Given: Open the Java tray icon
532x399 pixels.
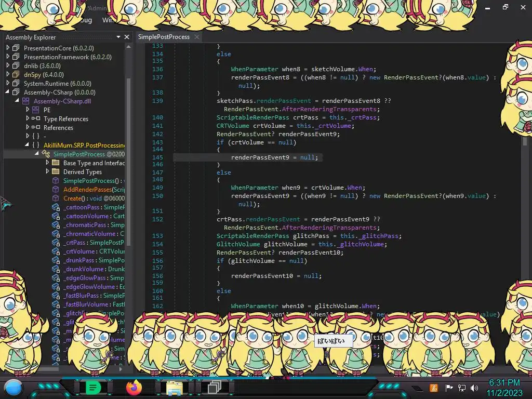Looking at the screenshot, I should point(434,388).
